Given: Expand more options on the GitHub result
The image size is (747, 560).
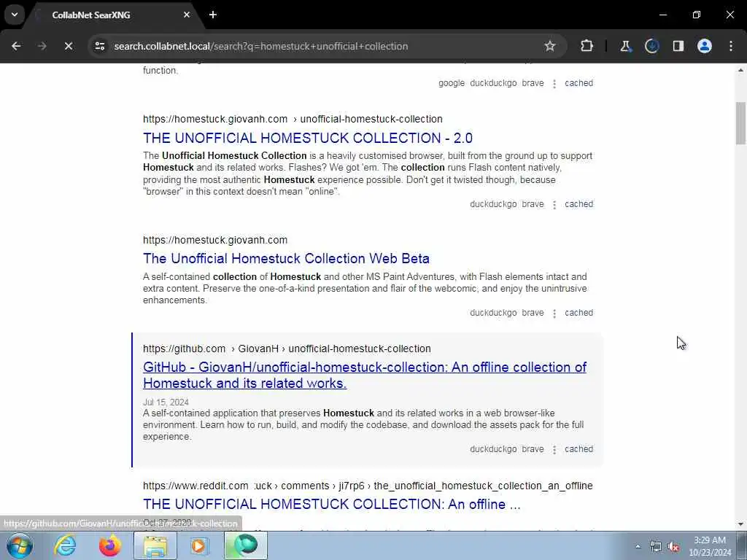Looking at the screenshot, I should (554, 450).
